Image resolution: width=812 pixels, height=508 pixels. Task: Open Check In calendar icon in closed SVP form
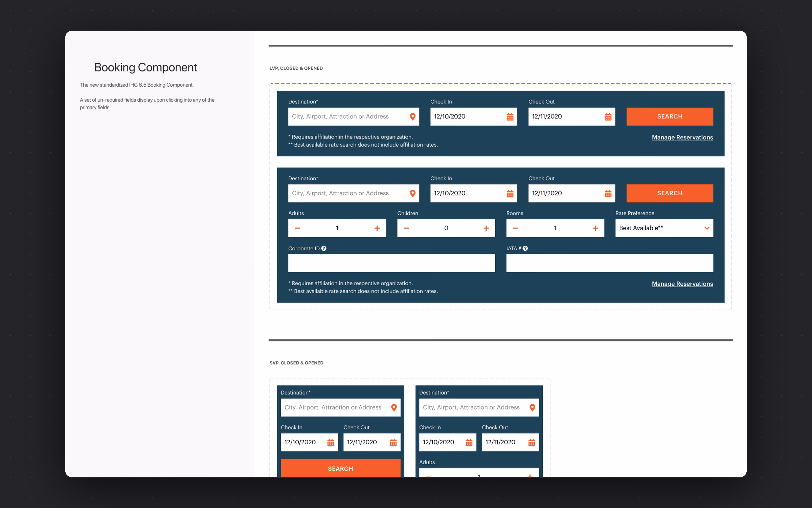331,443
